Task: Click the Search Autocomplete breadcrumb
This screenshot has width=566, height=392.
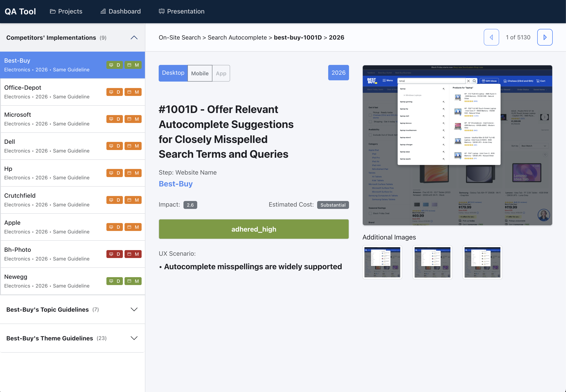Action: (x=237, y=38)
